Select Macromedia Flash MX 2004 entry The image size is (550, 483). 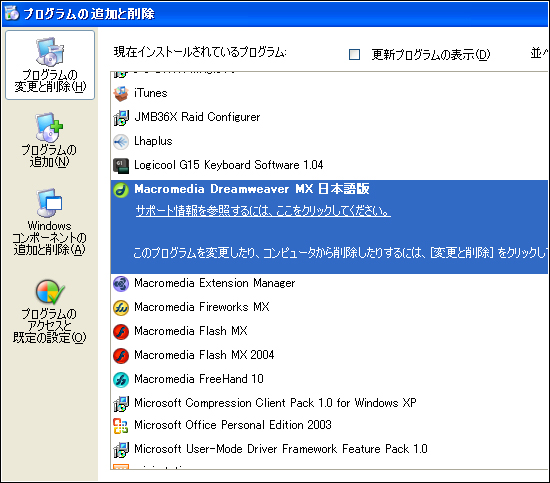point(204,355)
